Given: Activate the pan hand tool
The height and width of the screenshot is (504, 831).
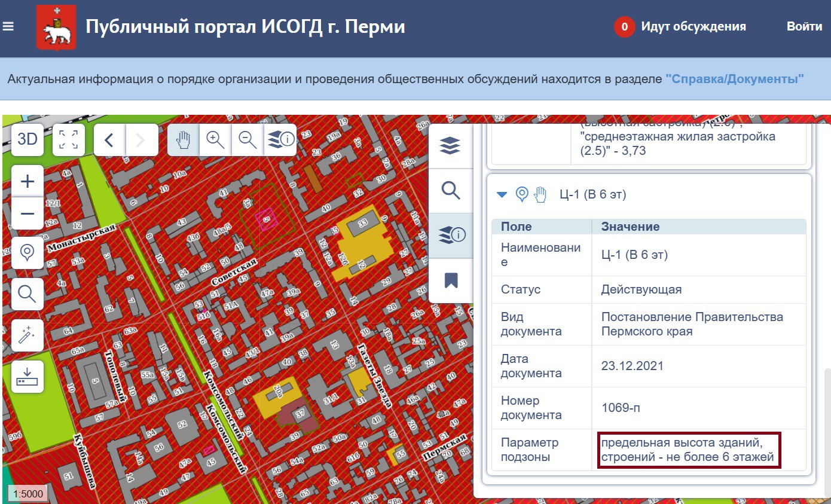Looking at the screenshot, I should (x=184, y=140).
